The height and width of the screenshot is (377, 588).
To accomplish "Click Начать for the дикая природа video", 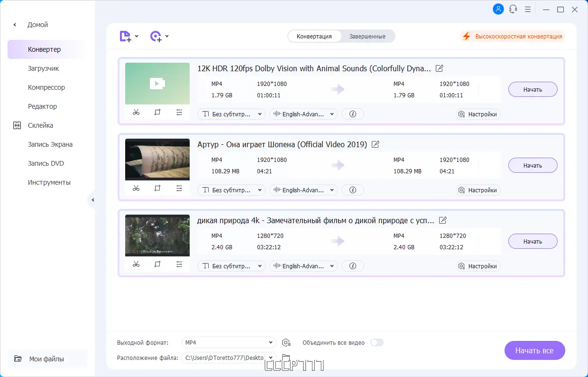I will [x=533, y=241].
